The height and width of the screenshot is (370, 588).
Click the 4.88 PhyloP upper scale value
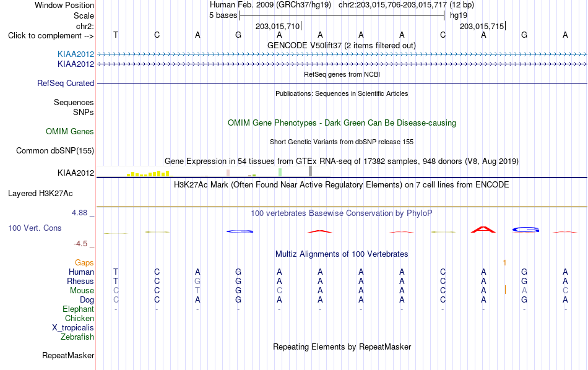click(x=79, y=213)
